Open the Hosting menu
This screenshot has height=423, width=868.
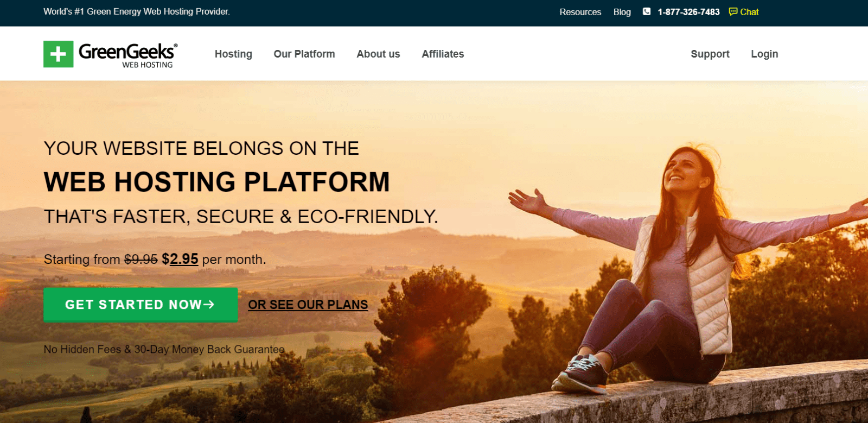(233, 54)
